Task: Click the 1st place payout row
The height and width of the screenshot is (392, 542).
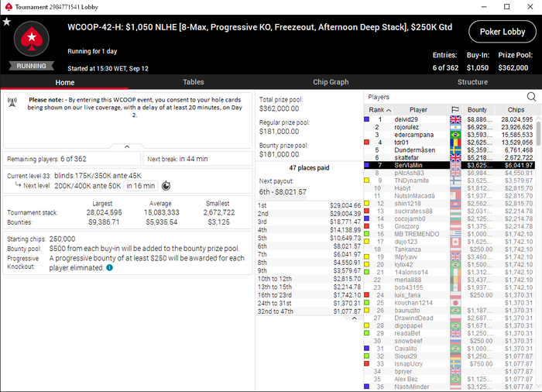Action: coord(309,205)
